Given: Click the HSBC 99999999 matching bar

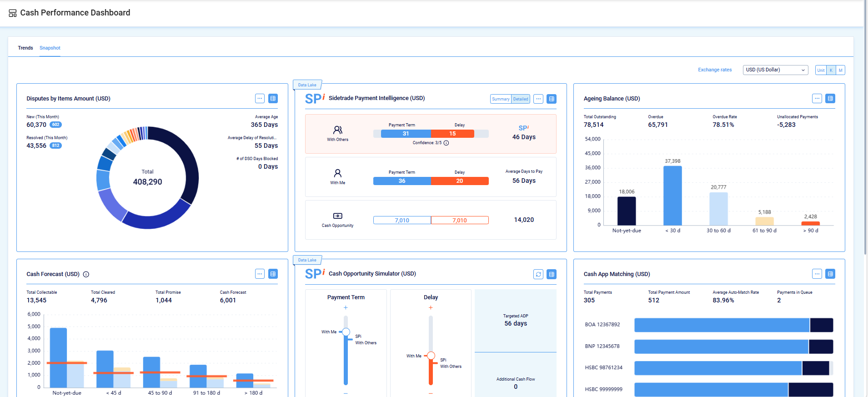Looking at the screenshot, I should [x=733, y=390].
